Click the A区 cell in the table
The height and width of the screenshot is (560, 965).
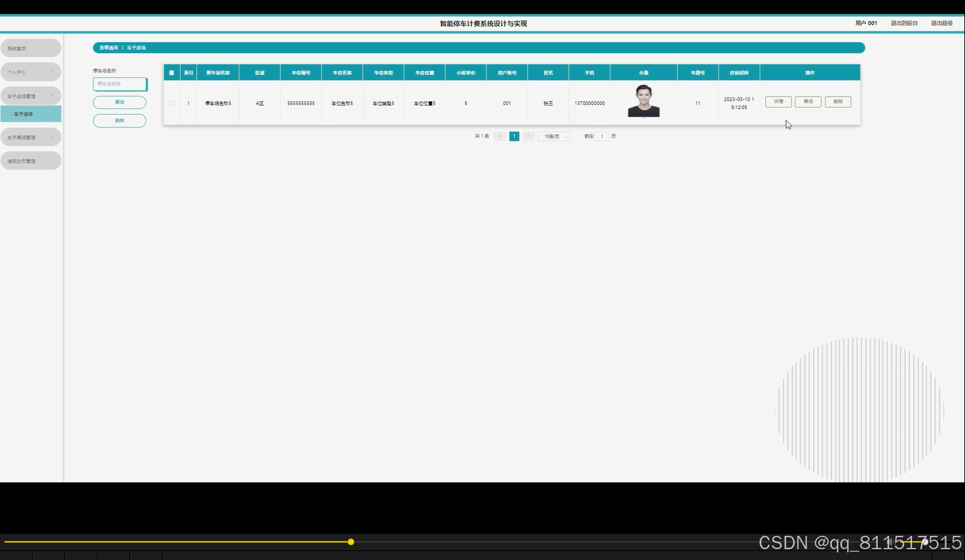click(x=260, y=103)
